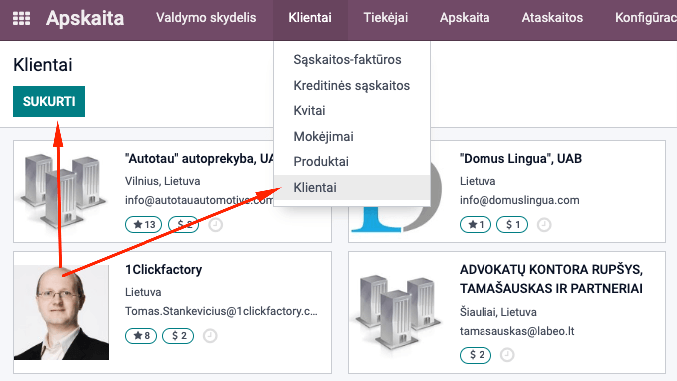
Task: Click info@domuslingua.com email text
Action: click(x=519, y=200)
